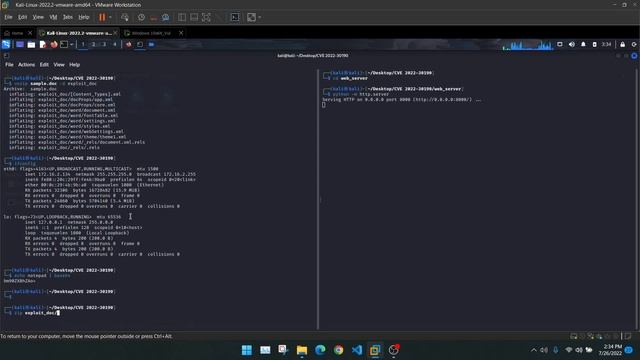Toggle the thumbnail bar view
Image resolution: width=640 pixels, height=360 pixels.
pyautogui.click(x=194, y=17)
